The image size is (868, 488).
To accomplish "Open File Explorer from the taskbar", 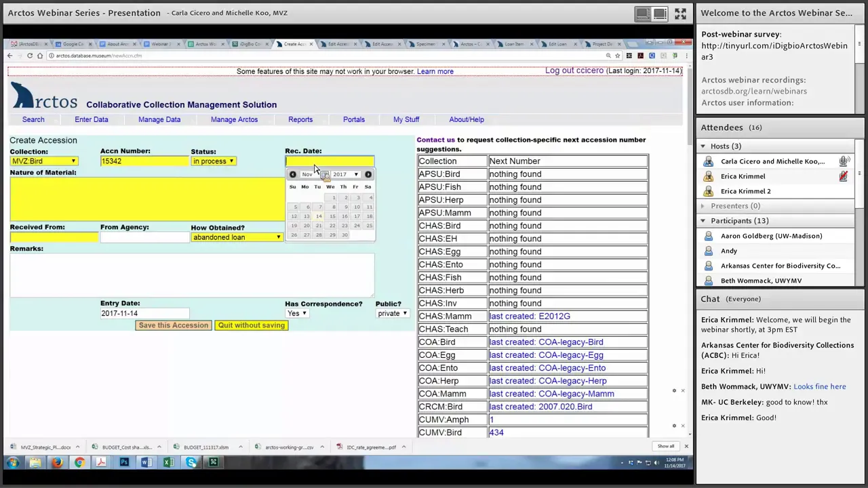I will point(35,462).
